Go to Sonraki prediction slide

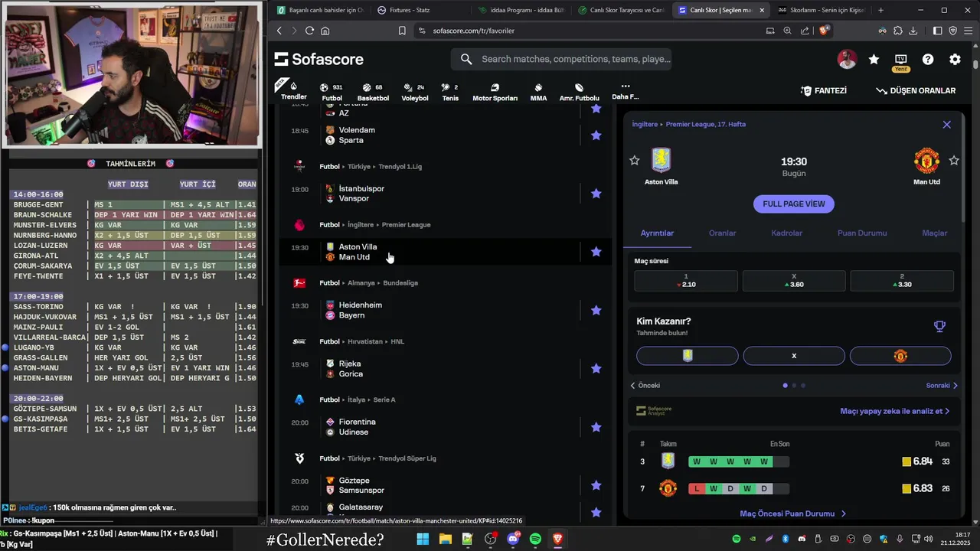point(942,386)
